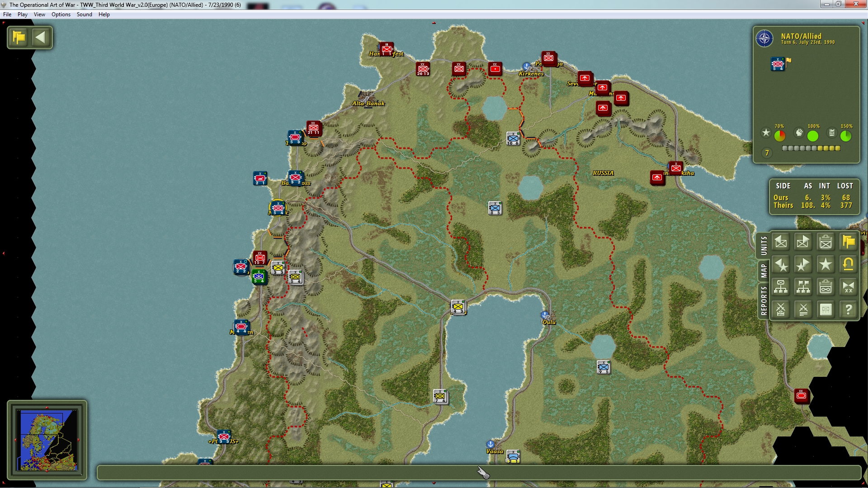
Task: Click the bowtie XX division icon
Action: [849, 287]
